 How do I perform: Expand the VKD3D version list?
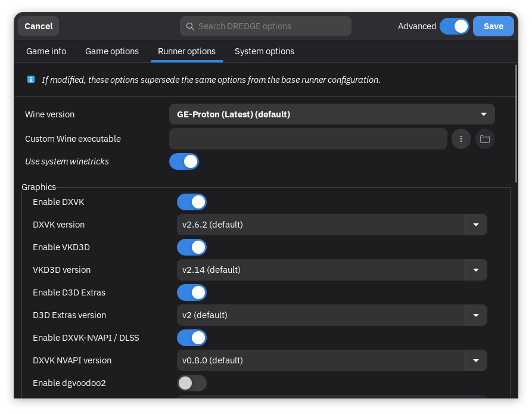(x=476, y=270)
